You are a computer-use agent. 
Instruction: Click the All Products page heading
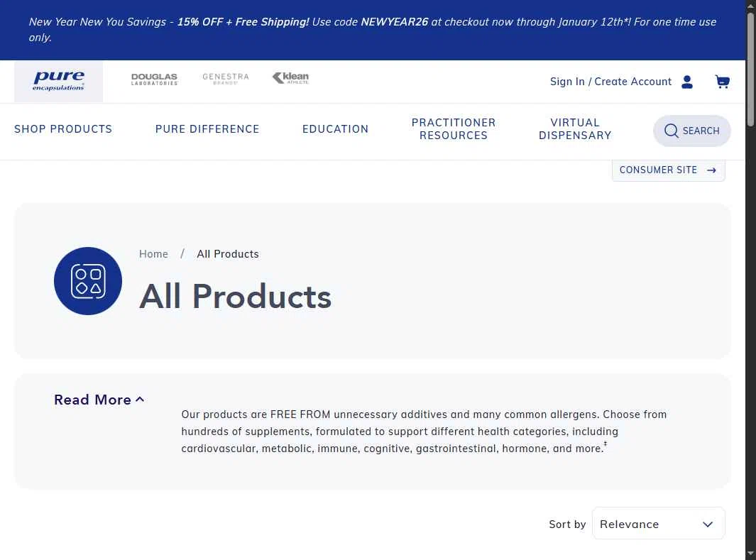(235, 297)
